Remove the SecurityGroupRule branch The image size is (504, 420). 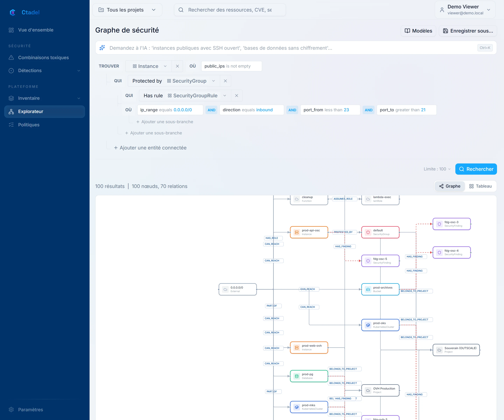coord(237,96)
